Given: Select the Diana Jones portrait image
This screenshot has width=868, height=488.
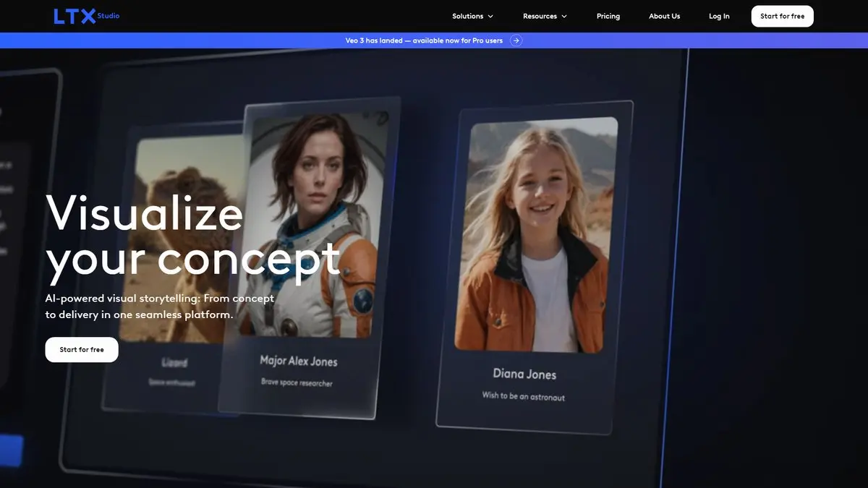Looking at the screenshot, I should point(535,235).
